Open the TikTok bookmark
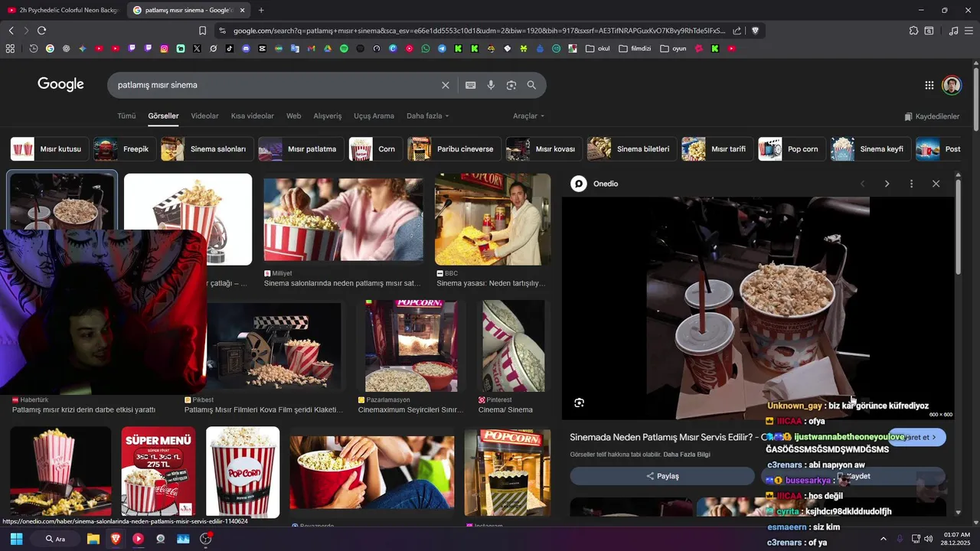Viewport: 980px width, 551px height. (x=230, y=48)
